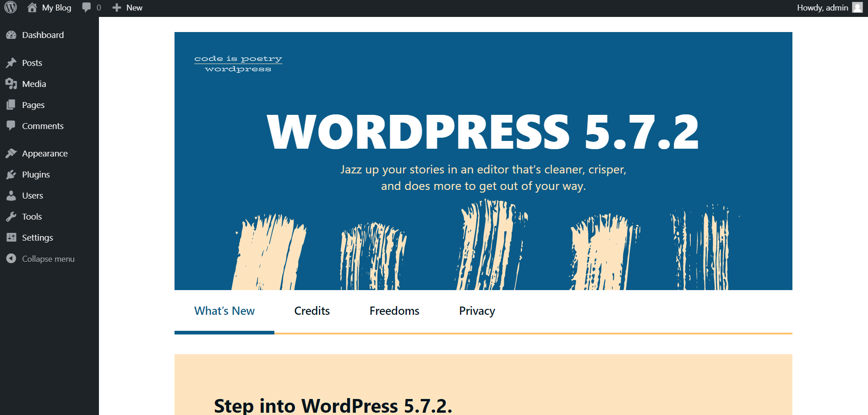This screenshot has height=415, width=868.
Task: Open Plugins menu label
Action: tap(36, 174)
